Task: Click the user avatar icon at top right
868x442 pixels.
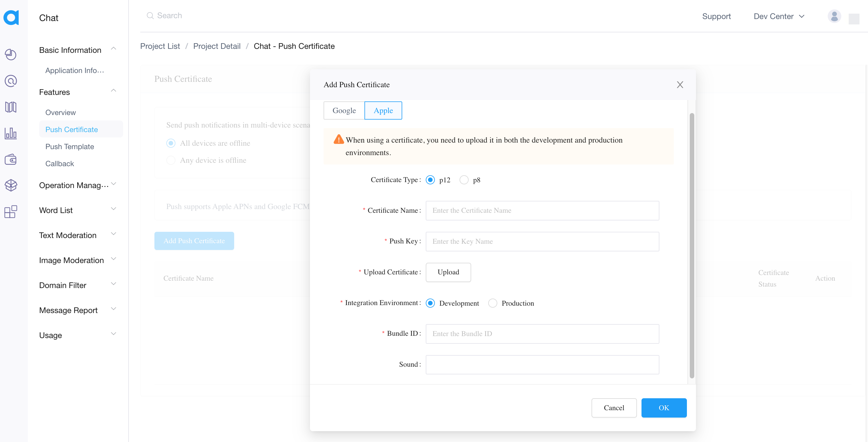Action: pos(834,16)
